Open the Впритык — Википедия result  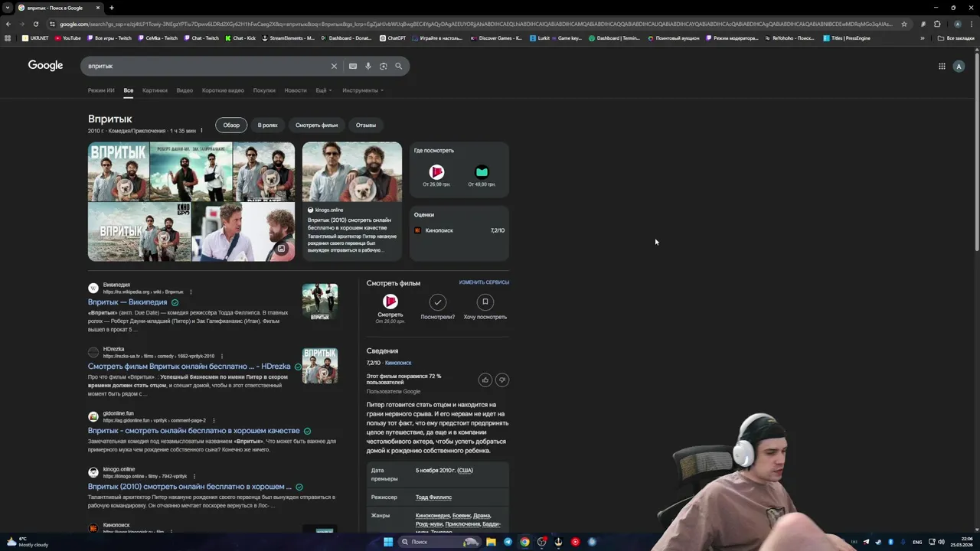pos(127,302)
